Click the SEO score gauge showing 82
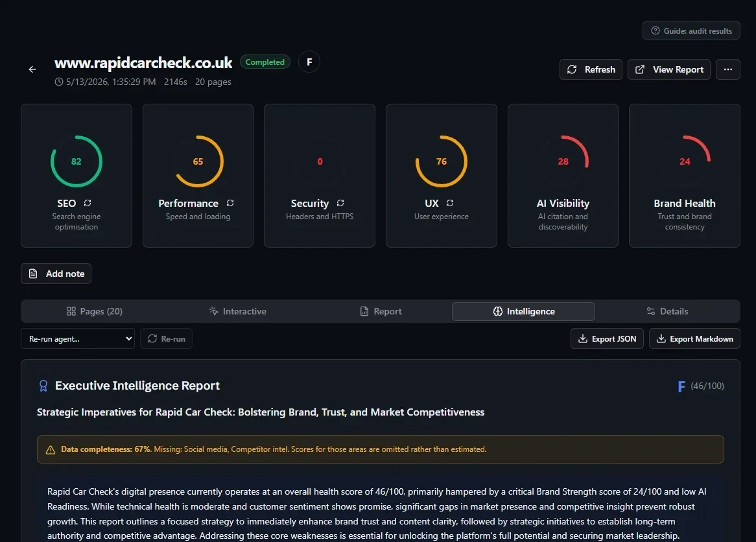The image size is (756, 542). click(x=76, y=161)
